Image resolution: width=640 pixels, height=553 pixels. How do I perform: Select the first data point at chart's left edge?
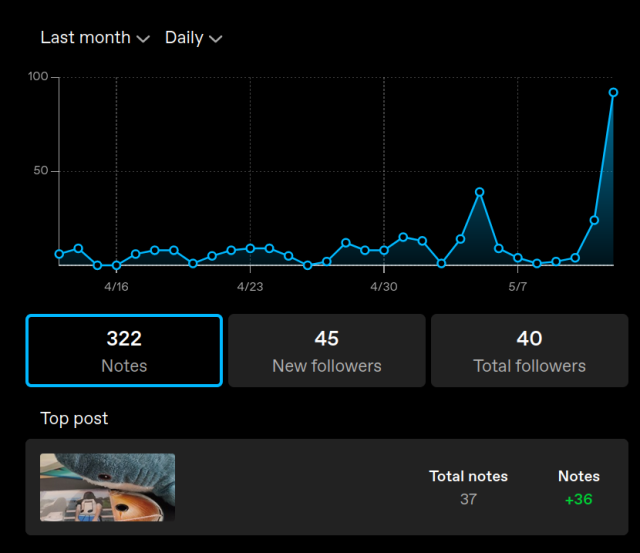pyautogui.click(x=59, y=254)
